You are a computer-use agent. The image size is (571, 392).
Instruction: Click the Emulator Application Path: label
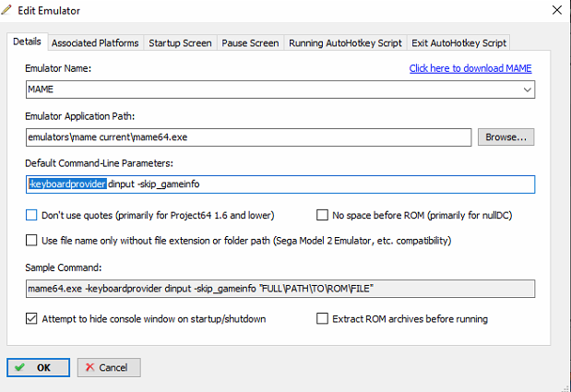79,116
